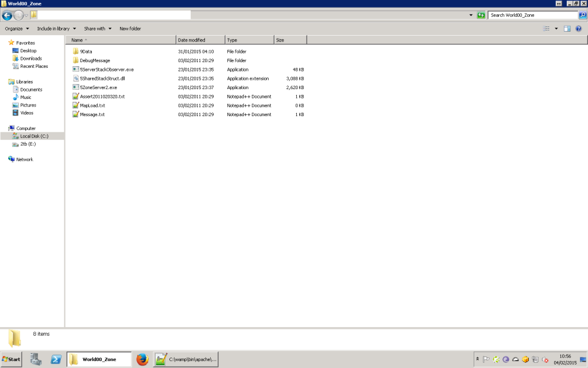Image resolution: width=588 pixels, height=368 pixels.
Task: Click the search magnifier icon
Action: pos(582,15)
